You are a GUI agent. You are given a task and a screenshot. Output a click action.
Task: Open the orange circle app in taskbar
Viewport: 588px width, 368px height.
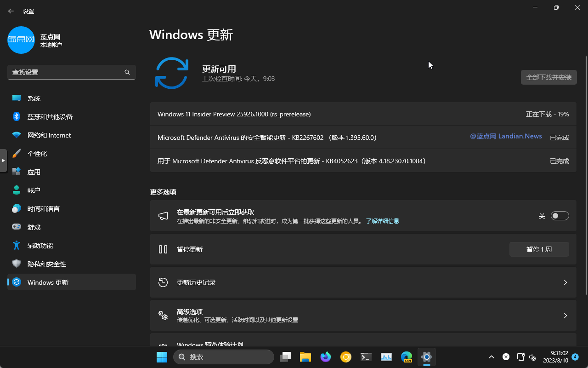346,357
